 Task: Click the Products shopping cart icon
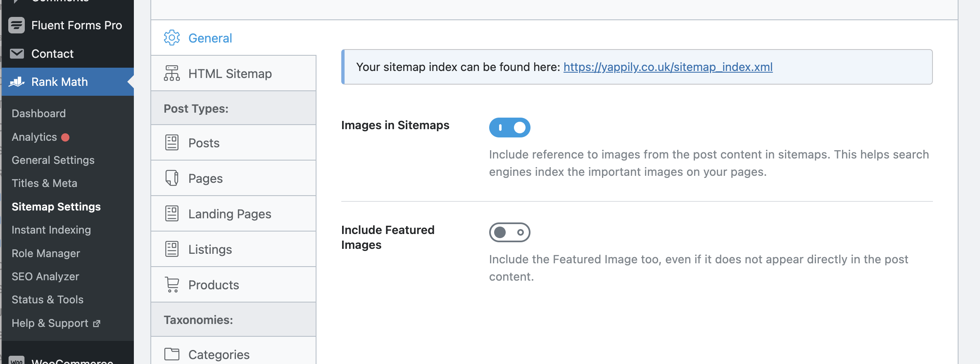[171, 285]
